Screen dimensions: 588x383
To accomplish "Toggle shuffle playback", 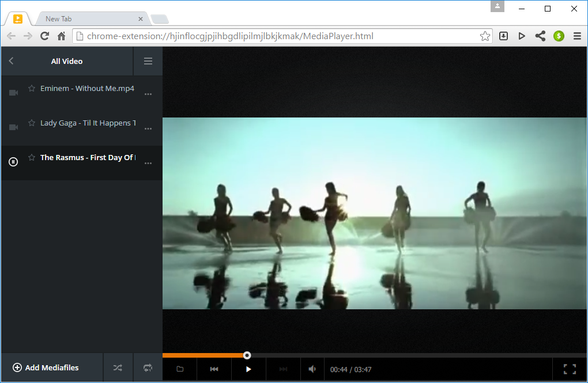I will [x=118, y=367].
